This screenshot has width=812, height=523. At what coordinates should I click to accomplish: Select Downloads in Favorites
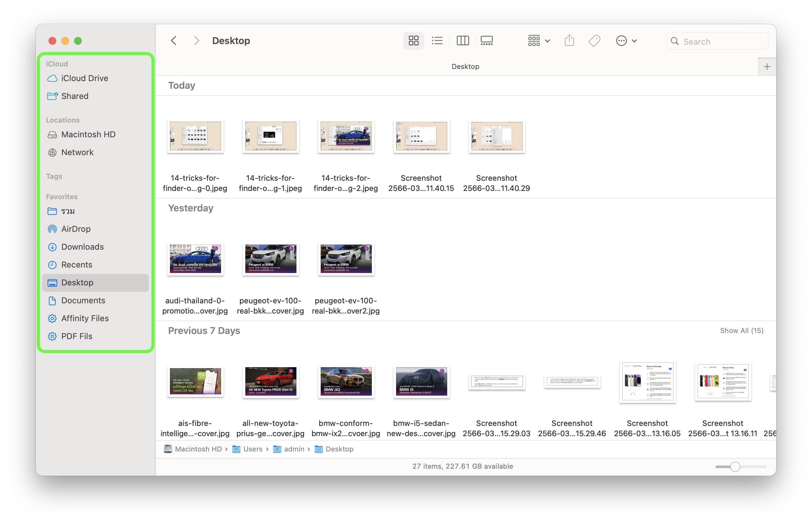tap(82, 247)
